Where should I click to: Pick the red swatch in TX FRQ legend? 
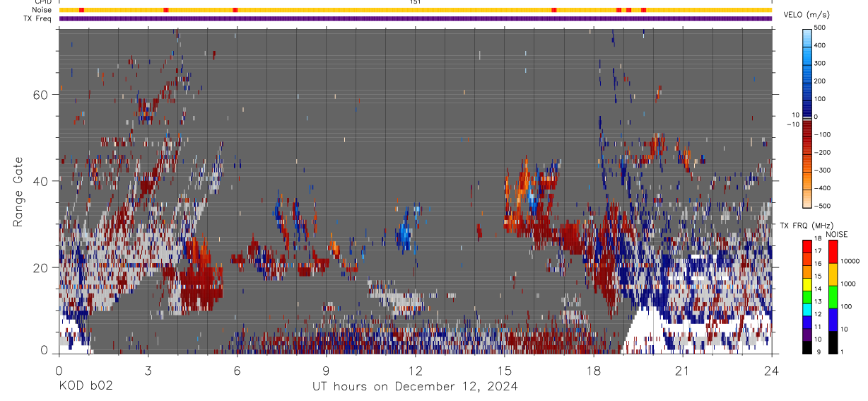[x=807, y=247]
